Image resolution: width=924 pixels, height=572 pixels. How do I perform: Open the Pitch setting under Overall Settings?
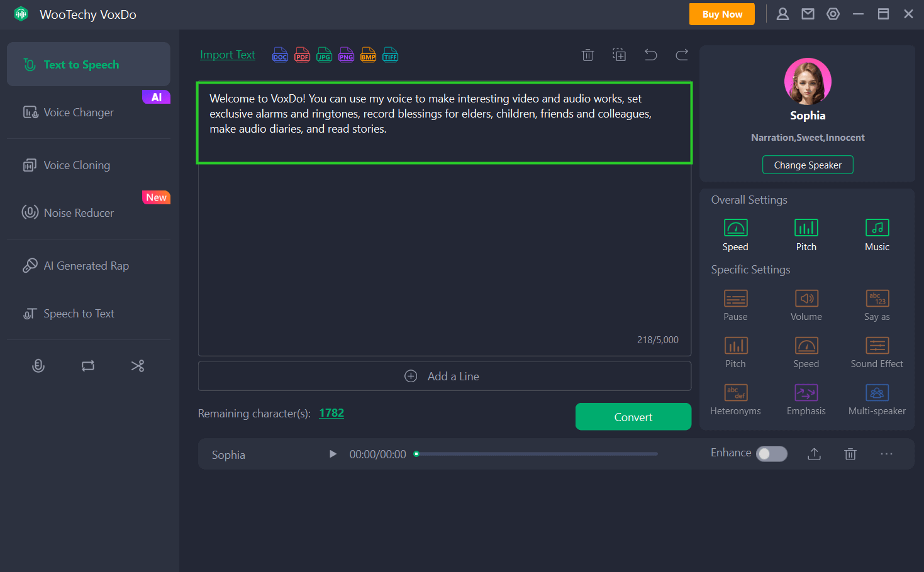[x=806, y=234]
